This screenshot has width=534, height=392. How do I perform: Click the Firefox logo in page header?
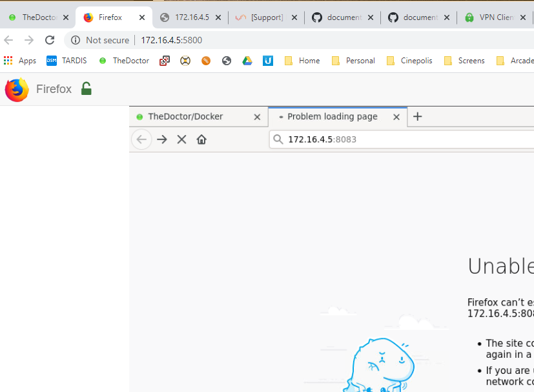tap(17, 90)
